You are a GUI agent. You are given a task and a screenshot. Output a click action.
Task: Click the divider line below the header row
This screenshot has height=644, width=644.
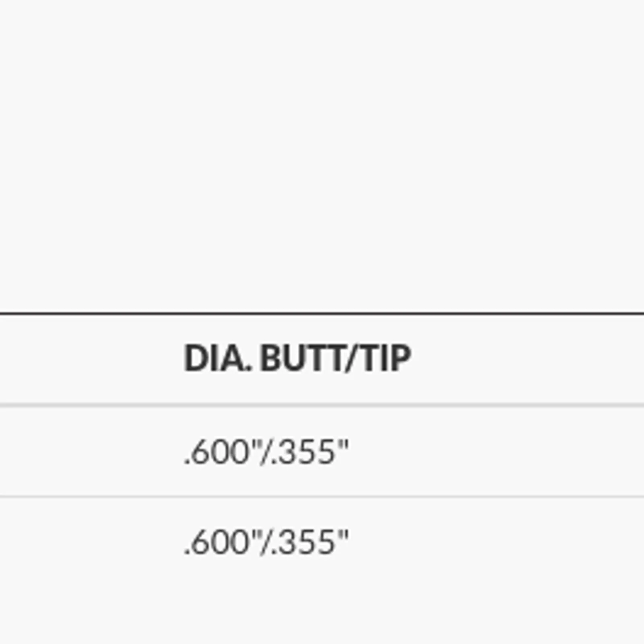click(x=322, y=405)
